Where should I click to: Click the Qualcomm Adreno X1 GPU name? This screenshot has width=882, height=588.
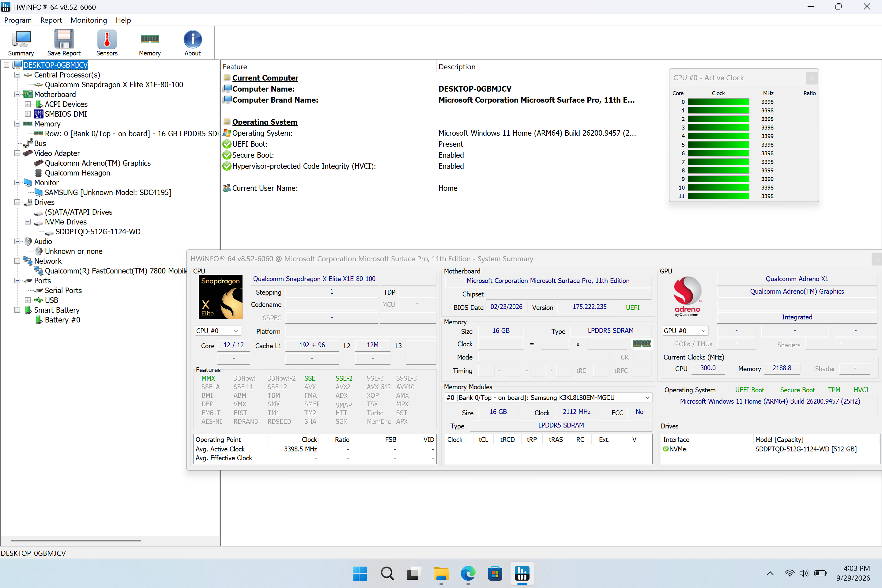point(797,279)
